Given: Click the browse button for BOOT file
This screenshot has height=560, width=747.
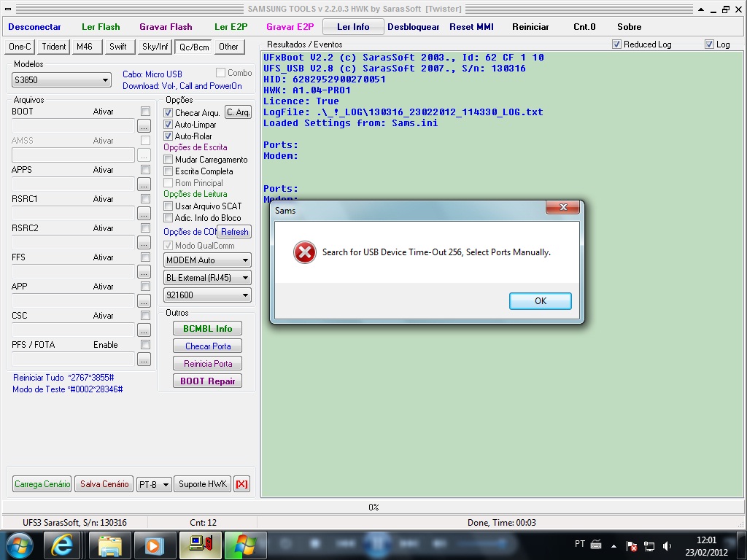Looking at the screenshot, I should (144, 126).
